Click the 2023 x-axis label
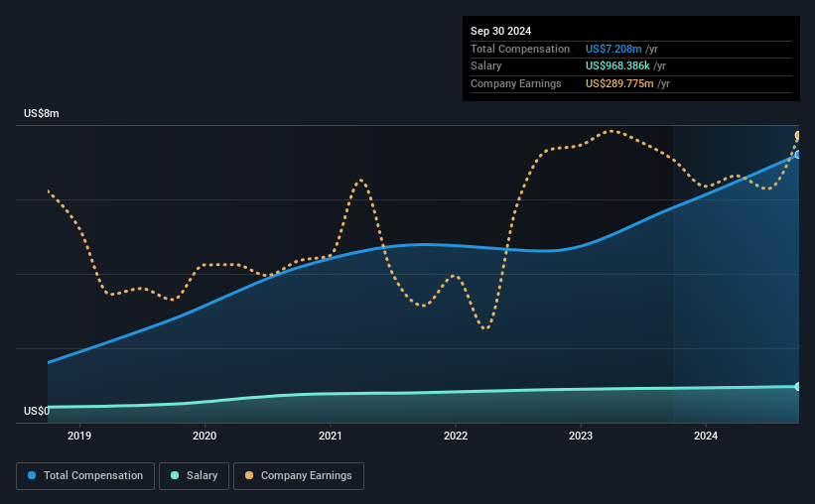 (x=581, y=436)
